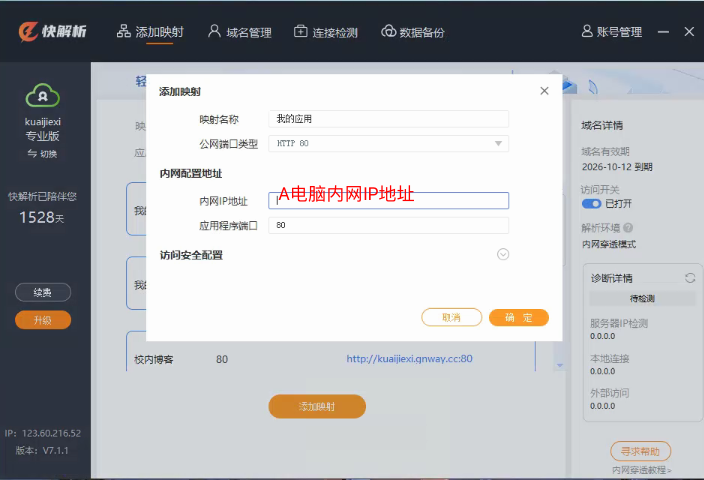The height and width of the screenshot is (480, 704).
Task: Go to the 数据备份 tab
Action: point(412,32)
